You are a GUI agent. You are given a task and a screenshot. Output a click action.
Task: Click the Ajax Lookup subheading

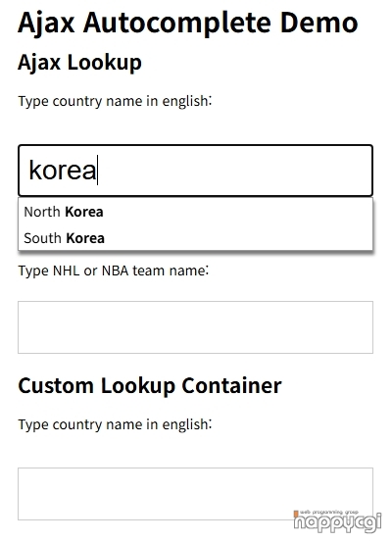79,63
